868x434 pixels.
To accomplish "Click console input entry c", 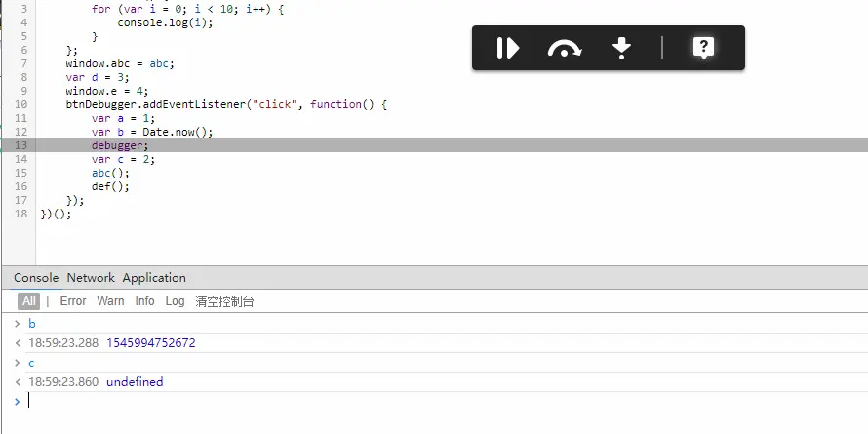I will click(x=31, y=363).
